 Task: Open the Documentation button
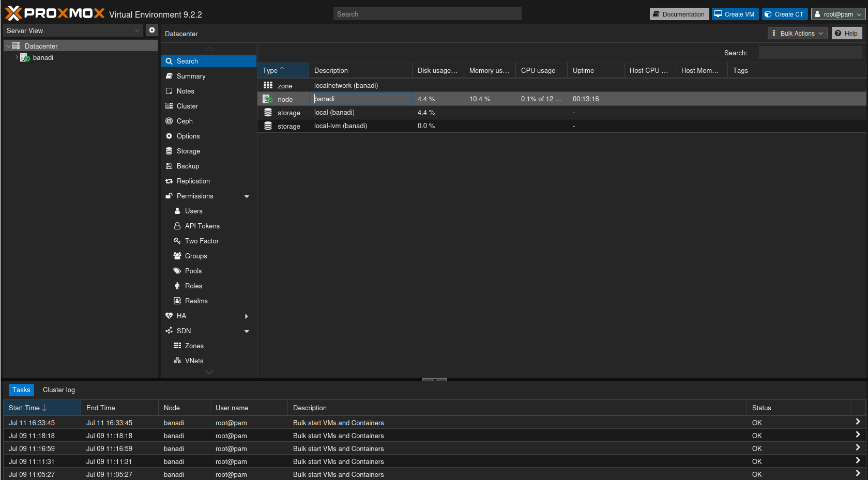pos(679,14)
